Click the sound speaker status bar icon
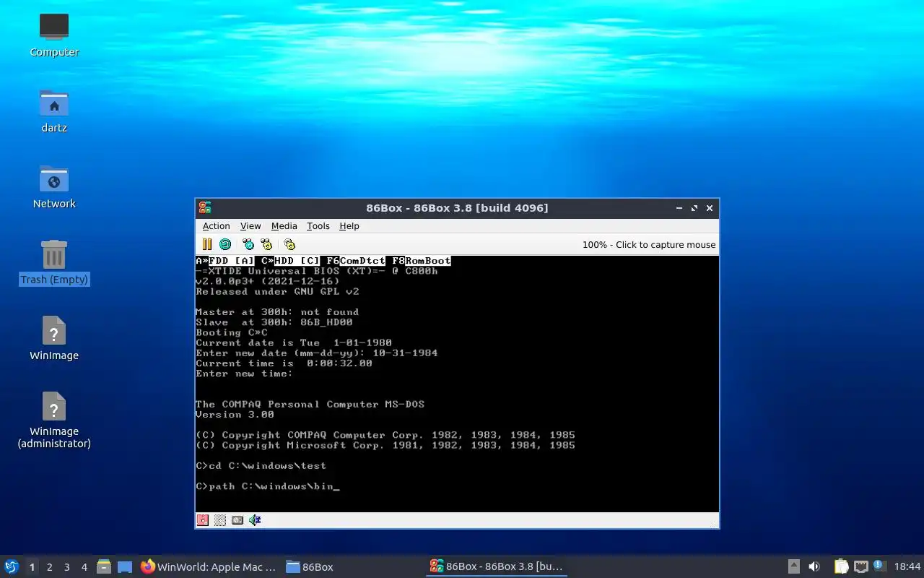Image resolution: width=924 pixels, height=578 pixels. (x=255, y=519)
